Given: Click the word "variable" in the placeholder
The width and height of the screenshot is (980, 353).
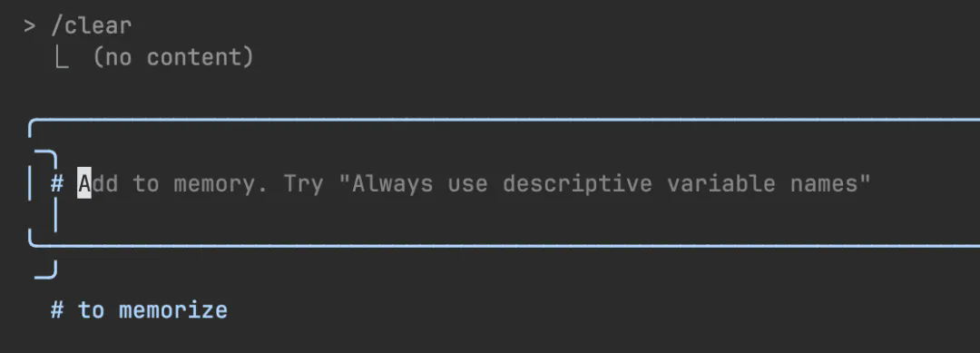Looking at the screenshot, I should pyautogui.click(x=721, y=184).
